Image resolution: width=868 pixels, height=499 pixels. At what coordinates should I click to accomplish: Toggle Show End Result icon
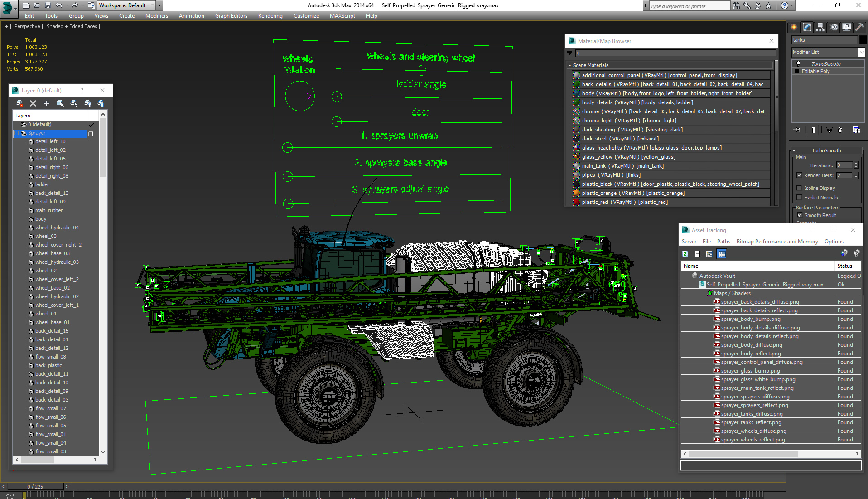(x=814, y=130)
